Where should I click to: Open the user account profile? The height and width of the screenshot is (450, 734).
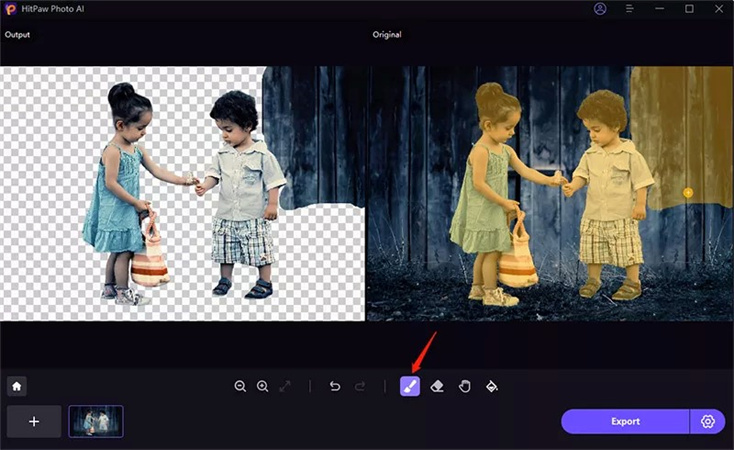(x=600, y=8)
